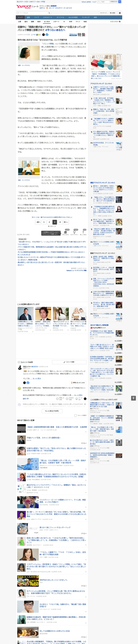Open the 739 comments count icon
Viewport: 138px width, 644px height.
tap(33, 35)
